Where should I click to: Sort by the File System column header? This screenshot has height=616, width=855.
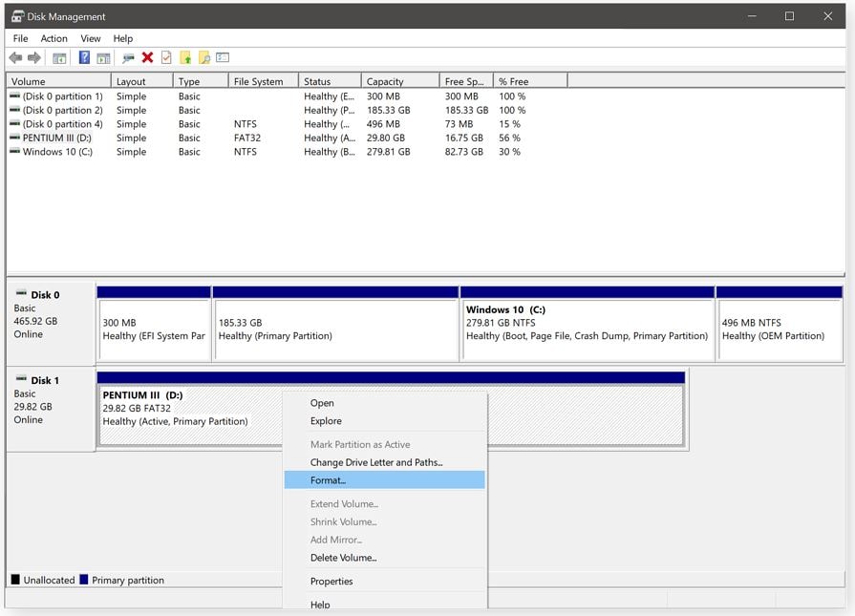[x=264, y=81]
